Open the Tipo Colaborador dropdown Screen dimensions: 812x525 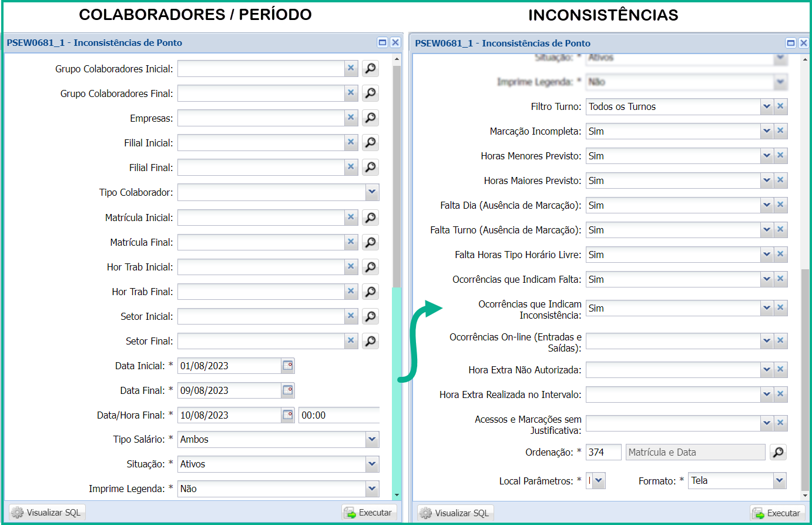point(373,192)
